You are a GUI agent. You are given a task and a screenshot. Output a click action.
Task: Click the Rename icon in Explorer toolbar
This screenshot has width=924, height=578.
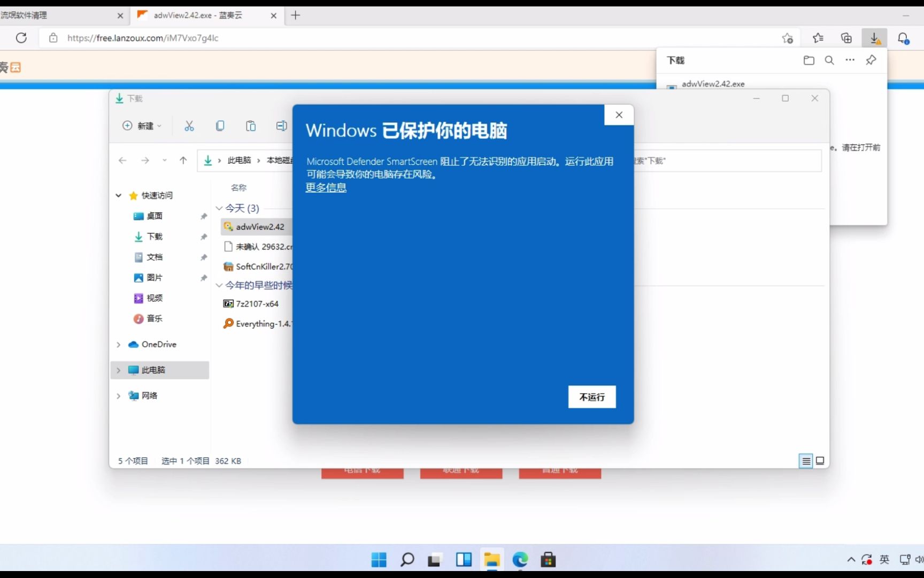(x=281, y=126)
